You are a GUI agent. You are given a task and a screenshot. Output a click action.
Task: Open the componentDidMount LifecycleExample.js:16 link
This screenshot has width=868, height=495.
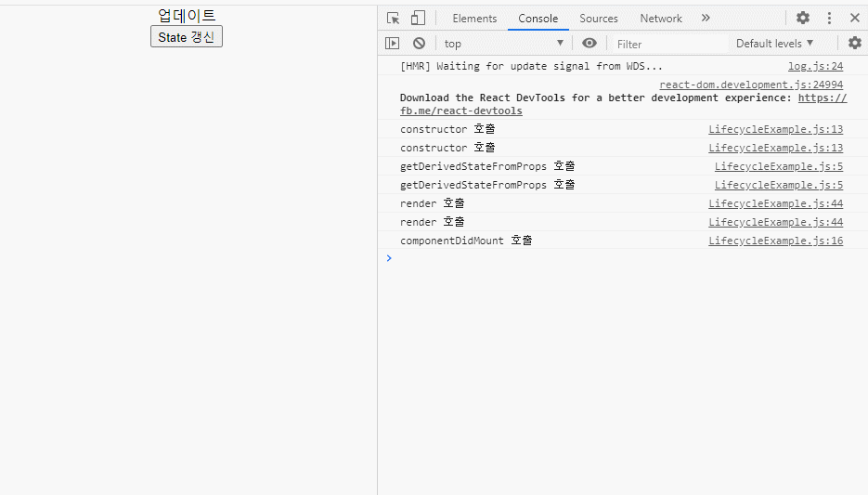(x=775, y=241)
